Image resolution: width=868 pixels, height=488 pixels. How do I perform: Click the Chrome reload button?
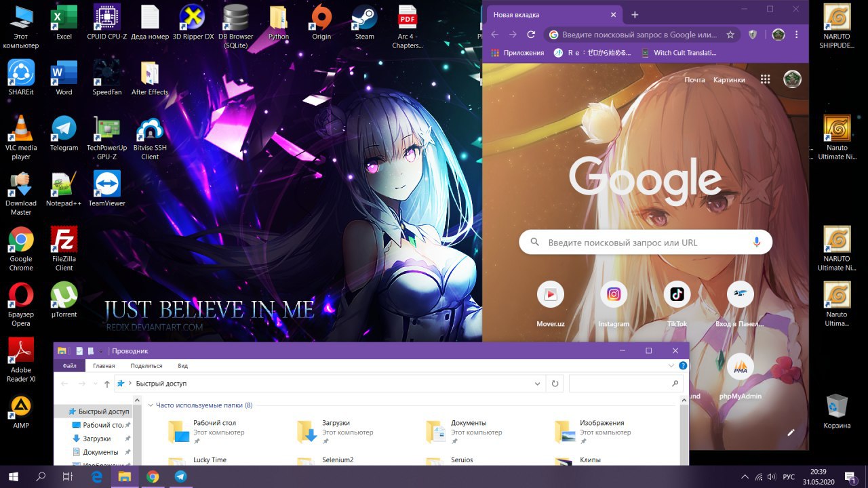tap(531, 35)
